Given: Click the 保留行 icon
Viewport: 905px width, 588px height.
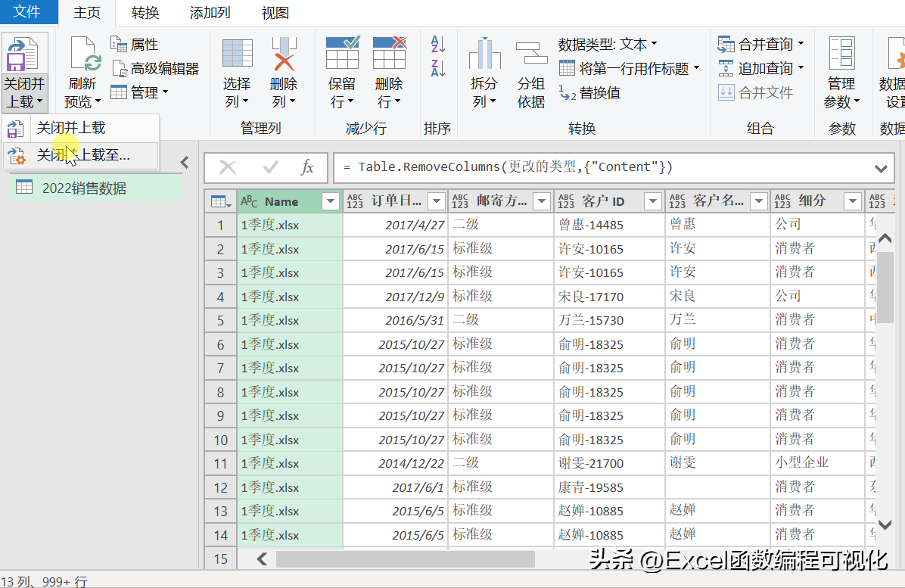Looking at the screenshot, I should [x=342, y=52].
